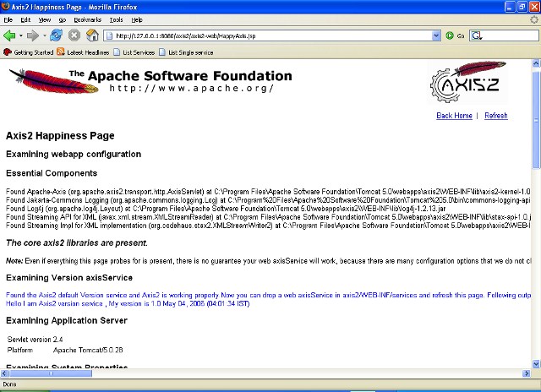Click the vertical scrollbar up arrow
This screenshot has height=392, width=541.
(x=536, y=63)
